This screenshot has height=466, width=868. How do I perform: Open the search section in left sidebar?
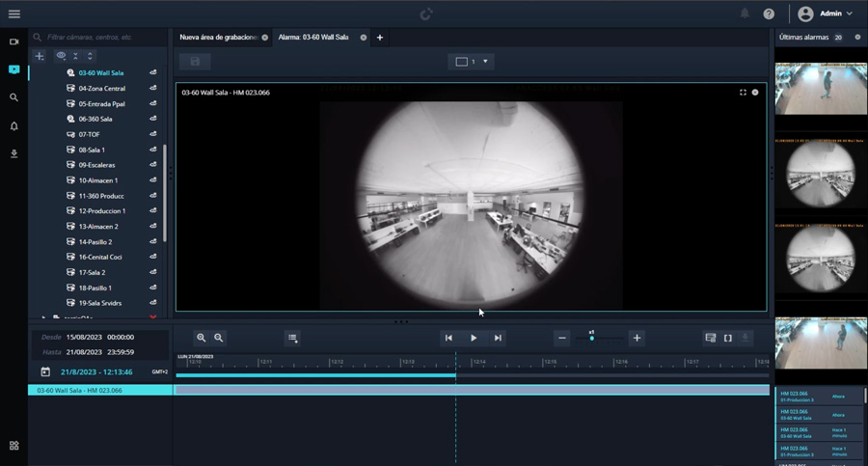14,97
